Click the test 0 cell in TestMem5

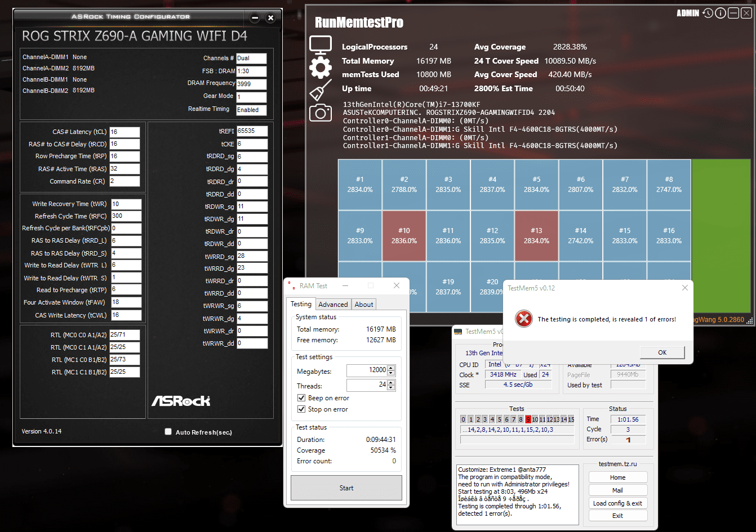pyautogui.click(x=464, y=419)
